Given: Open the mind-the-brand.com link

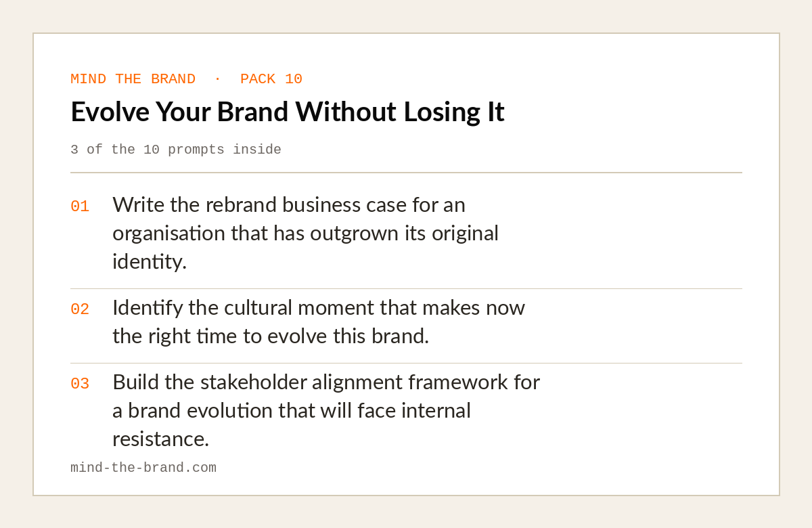Looking at the screenshot, I should tap(143, 468).
